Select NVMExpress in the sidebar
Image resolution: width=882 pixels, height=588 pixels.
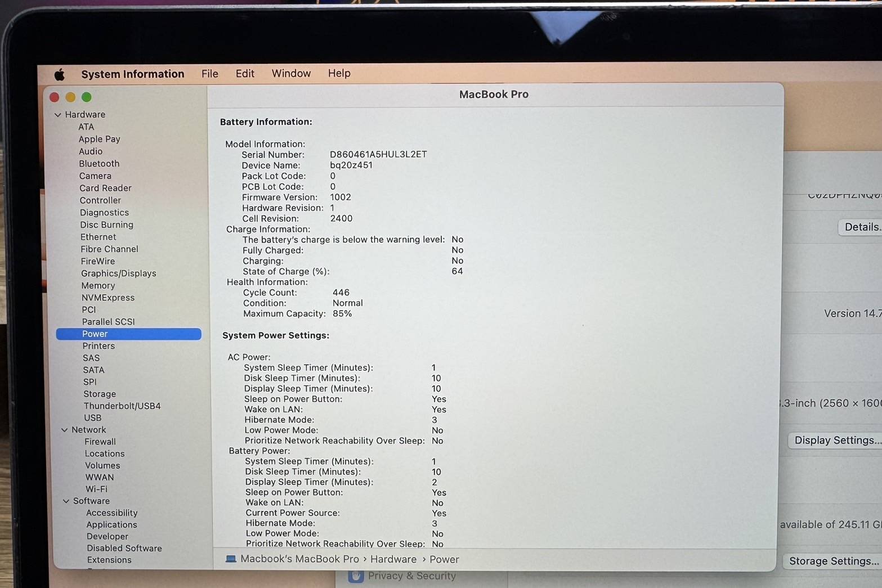[x=108, y=298]
